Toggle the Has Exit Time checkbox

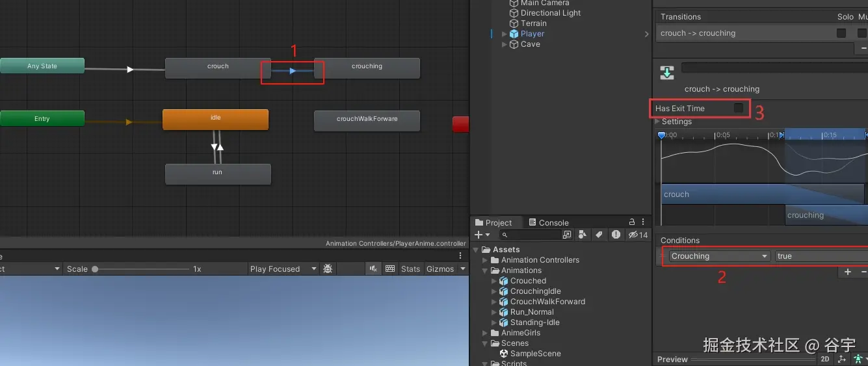pos(739,108)
